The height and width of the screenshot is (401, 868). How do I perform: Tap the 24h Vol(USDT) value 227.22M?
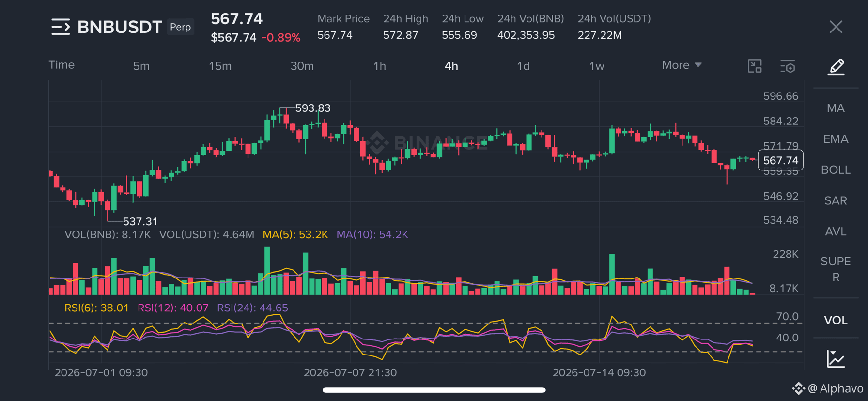pyautogui.click(x=600, y=35)
